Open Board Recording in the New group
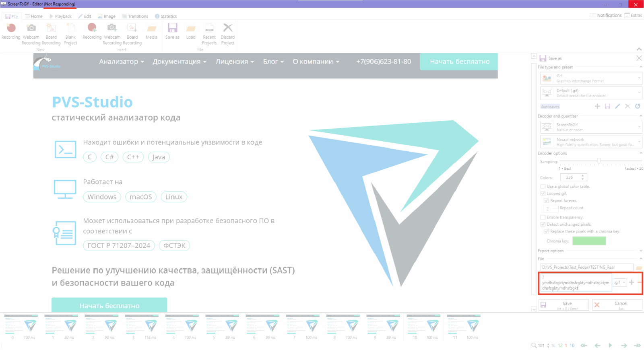Screen dimensions: 644x350 (51, 34)
